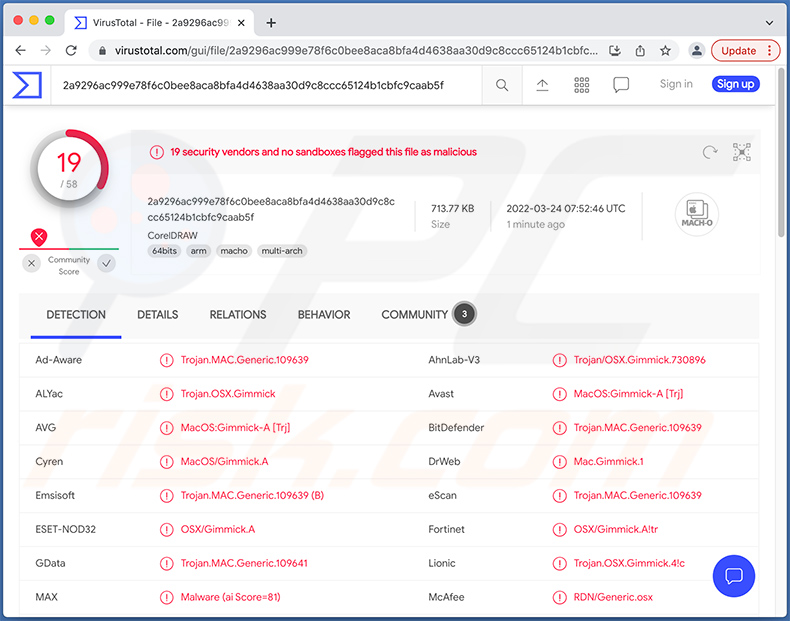
Task: Bookmark this page with star icon
Action: 666,50
